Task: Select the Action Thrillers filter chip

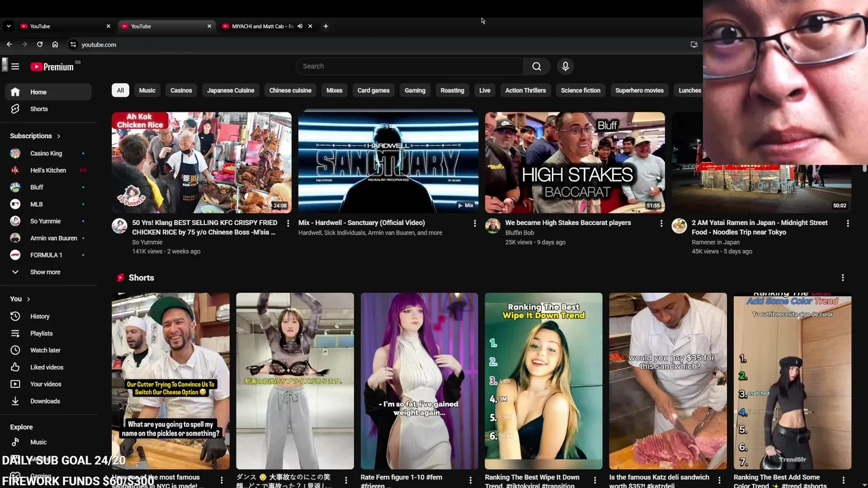Action: click(x=526, y=91)
